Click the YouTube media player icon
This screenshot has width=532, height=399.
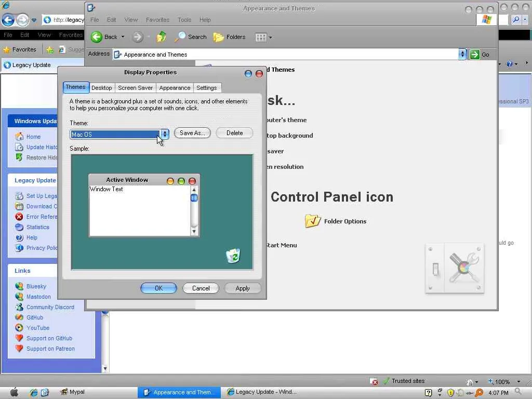19,328
